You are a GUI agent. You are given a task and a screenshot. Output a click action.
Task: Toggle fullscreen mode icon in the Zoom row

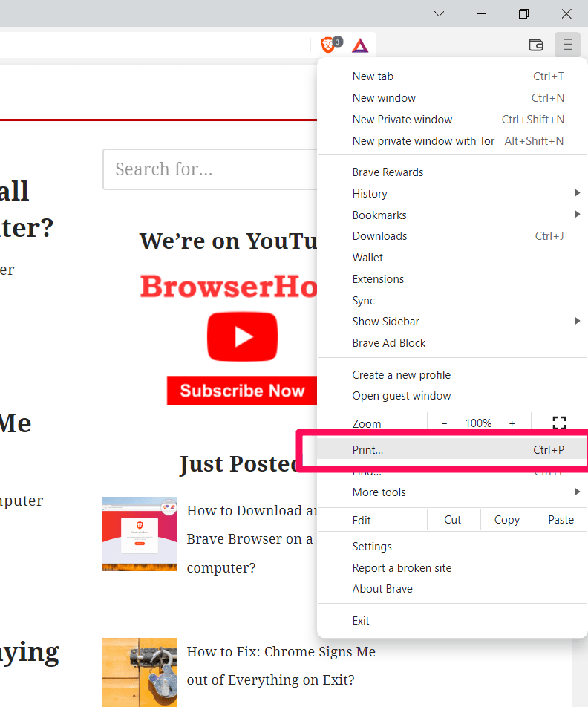(x=559, y=423)
